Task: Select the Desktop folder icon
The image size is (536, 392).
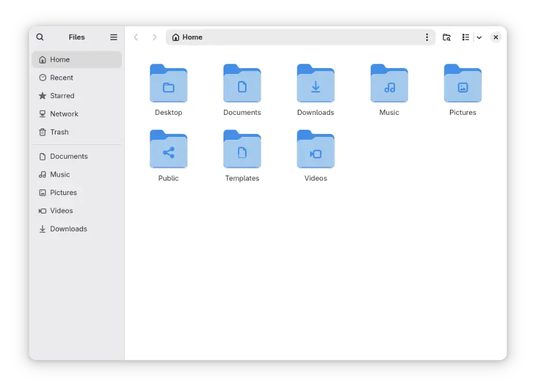Action: click(x=169, y=84)
